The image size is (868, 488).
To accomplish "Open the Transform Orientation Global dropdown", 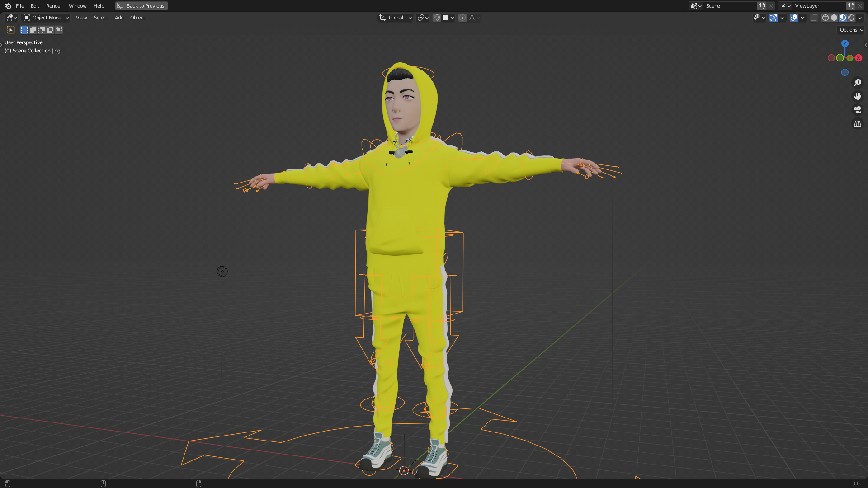I will [x=396, y=18].
